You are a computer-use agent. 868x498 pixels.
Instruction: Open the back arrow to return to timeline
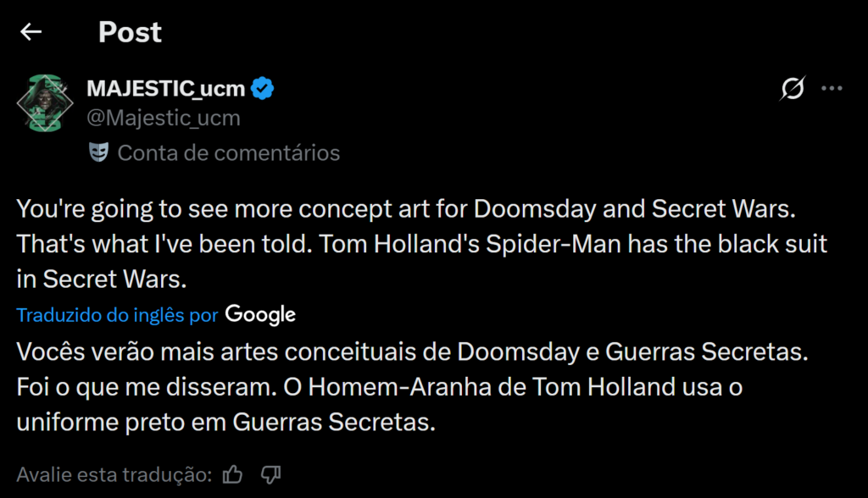[31, 31]
